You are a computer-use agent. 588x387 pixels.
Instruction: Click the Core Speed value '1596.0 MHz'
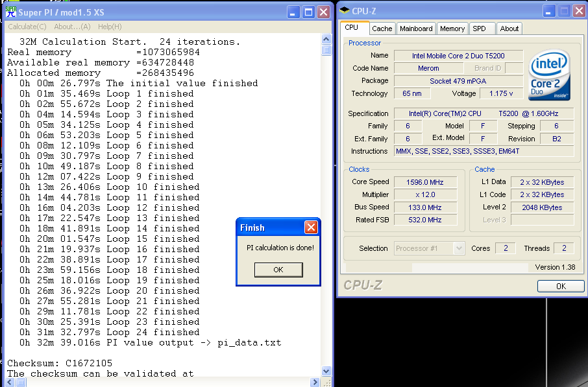point(425,182)
